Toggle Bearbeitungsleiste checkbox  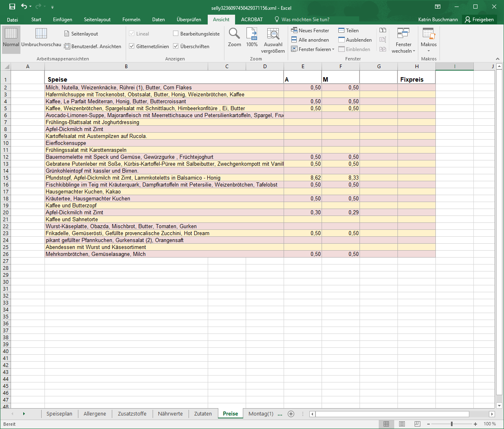click(176, 33)
